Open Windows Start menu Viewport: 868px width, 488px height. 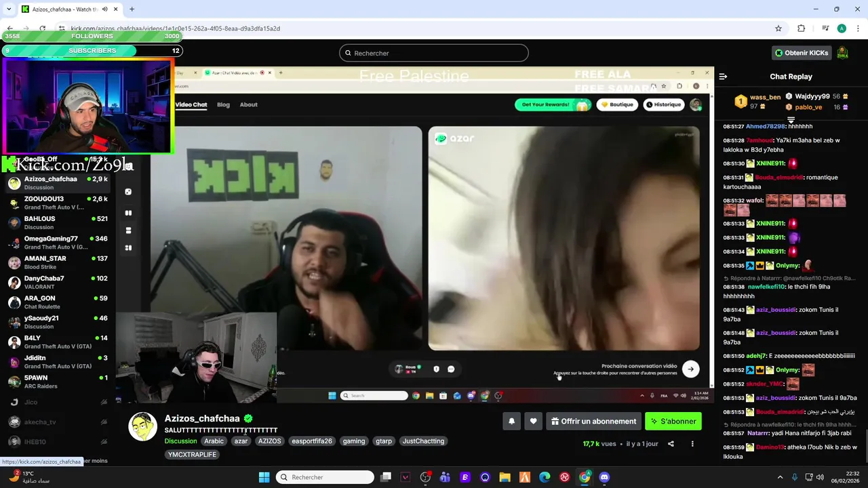pyautogui.click(x=264, y=477)
